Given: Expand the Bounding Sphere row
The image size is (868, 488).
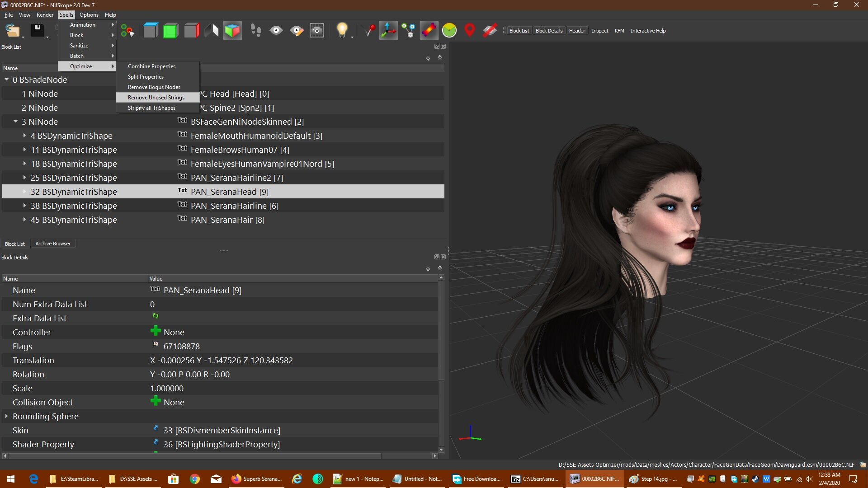Looking at the screenshot, I should pos(6,416).
